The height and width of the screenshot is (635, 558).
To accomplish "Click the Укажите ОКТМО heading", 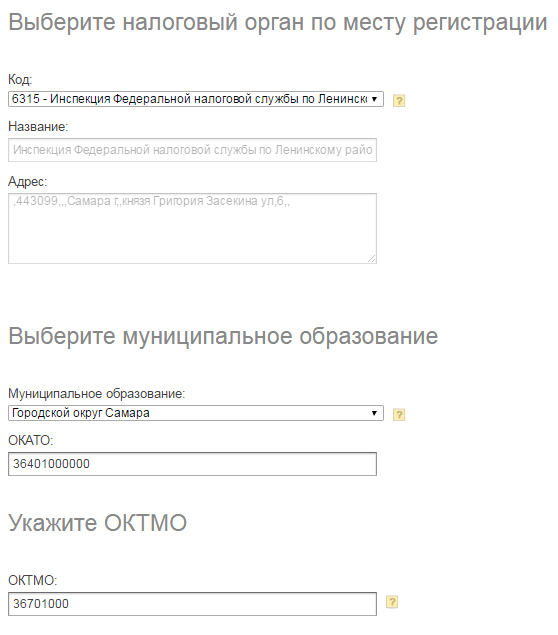I will (98, 522).
